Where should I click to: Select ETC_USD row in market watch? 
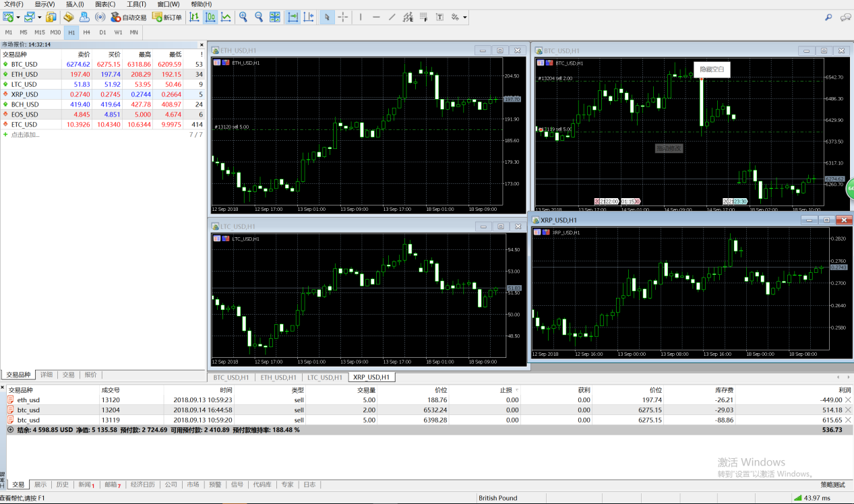click(x=102, y=125)
